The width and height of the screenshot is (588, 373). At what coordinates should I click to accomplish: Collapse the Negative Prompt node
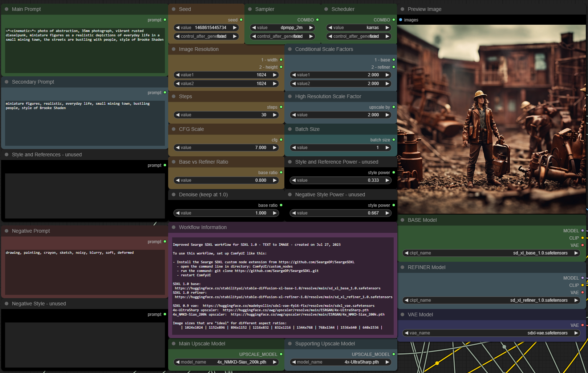point(7,231)
